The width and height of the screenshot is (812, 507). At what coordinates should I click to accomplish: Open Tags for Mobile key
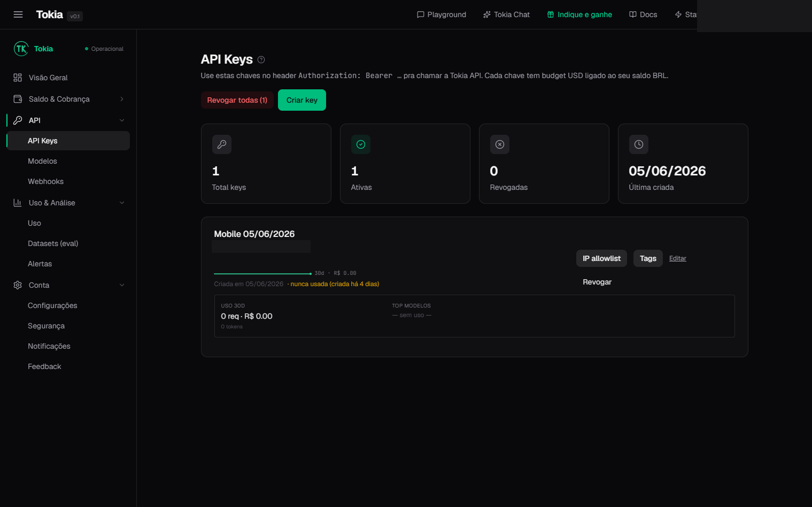648,258
